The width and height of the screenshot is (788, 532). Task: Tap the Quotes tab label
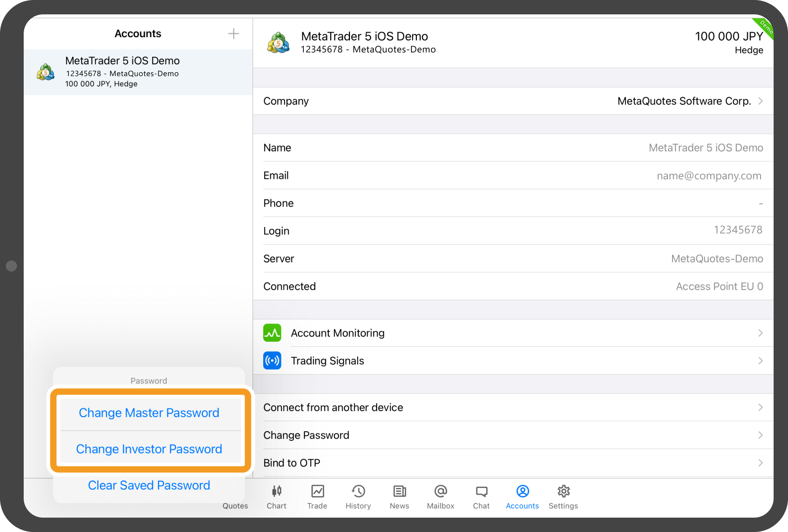[235, 506]
